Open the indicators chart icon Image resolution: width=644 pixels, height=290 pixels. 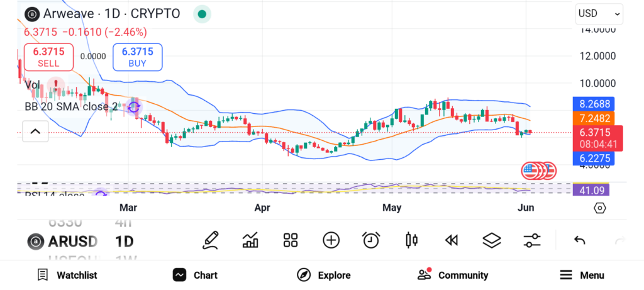click(x=250, y=240)
